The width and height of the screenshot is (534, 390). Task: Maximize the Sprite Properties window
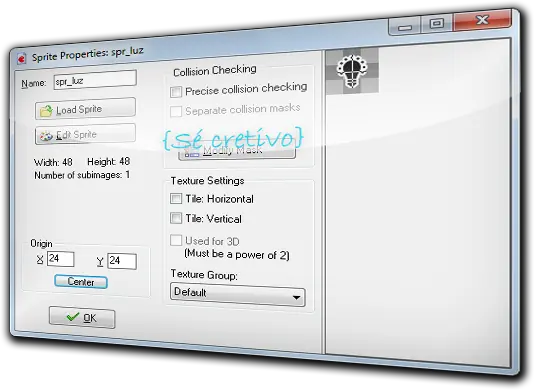437,23
